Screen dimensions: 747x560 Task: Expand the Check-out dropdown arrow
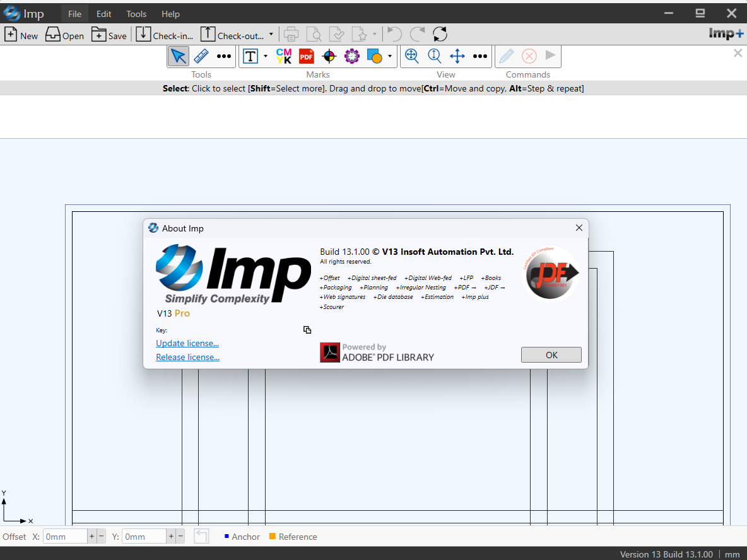pos(271,34)
